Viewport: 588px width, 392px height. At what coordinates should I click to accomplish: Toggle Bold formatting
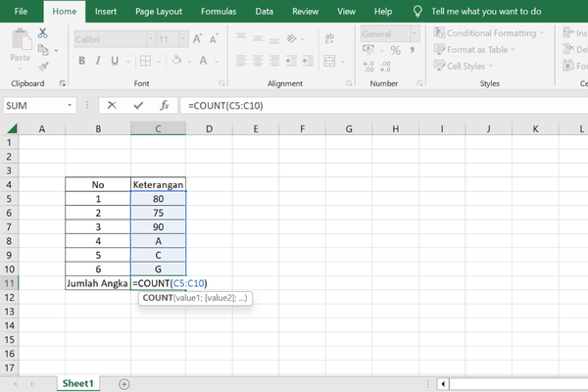pyautogui.click(x=81, y=61)
